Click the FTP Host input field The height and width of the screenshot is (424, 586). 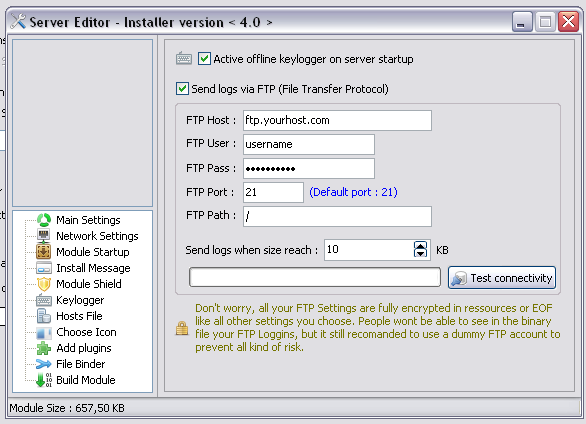[337, 120]
